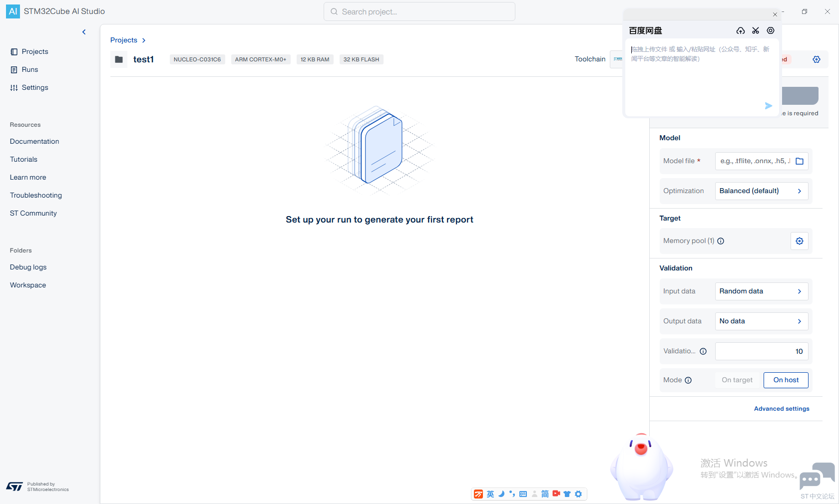Open the Documentation resource link
The image size is (839, 504).
tap(34, 141)
